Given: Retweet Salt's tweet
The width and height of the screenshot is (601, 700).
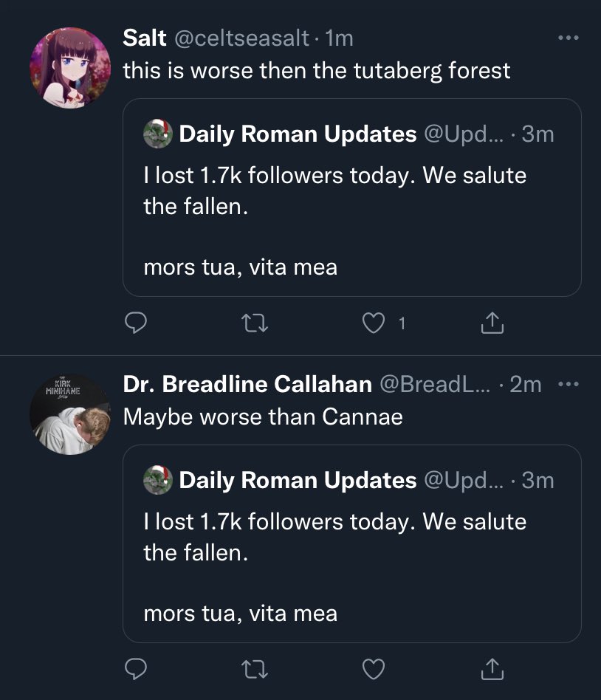Looking at the screenshot, I should [x=255, y=323].
